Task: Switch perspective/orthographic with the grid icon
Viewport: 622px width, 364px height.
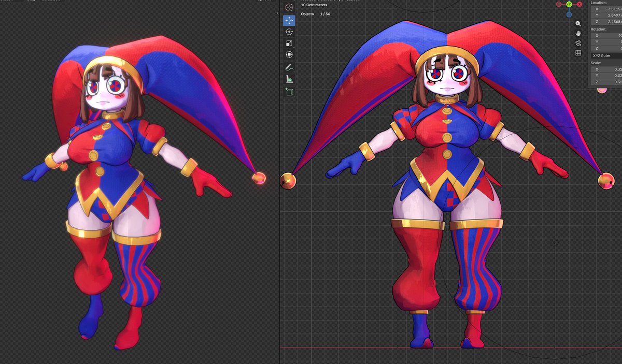Action: click(578, 53)
